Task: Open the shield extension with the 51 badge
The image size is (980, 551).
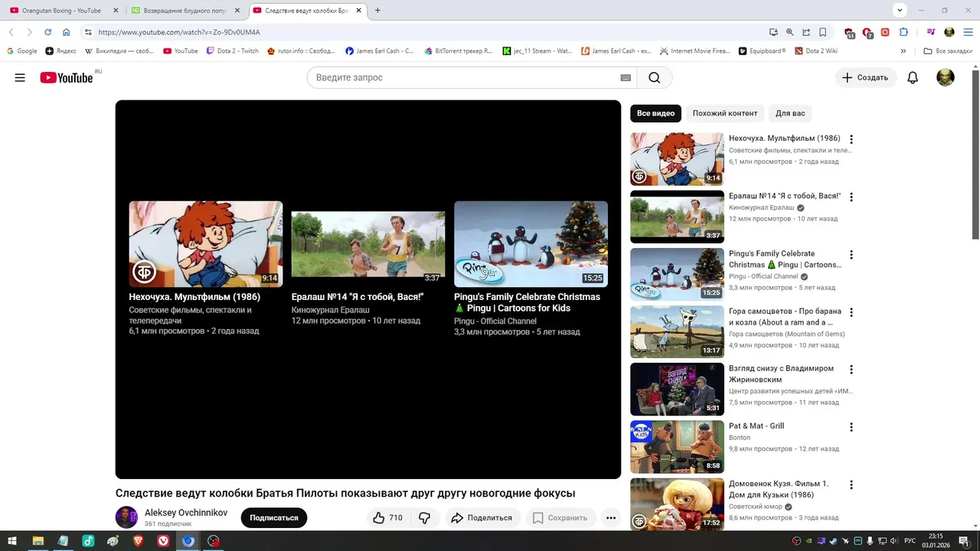Action: 849,33
